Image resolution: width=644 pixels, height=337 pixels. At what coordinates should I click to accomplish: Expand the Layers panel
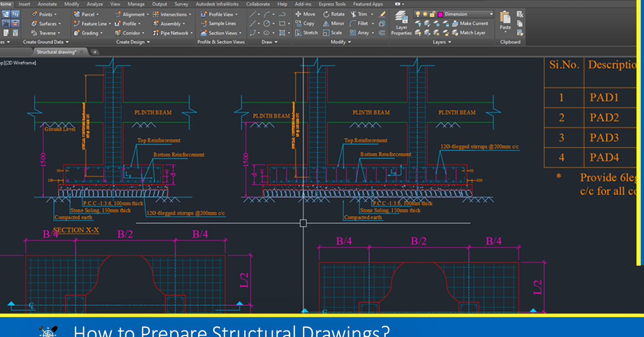(x=441, y=42)
